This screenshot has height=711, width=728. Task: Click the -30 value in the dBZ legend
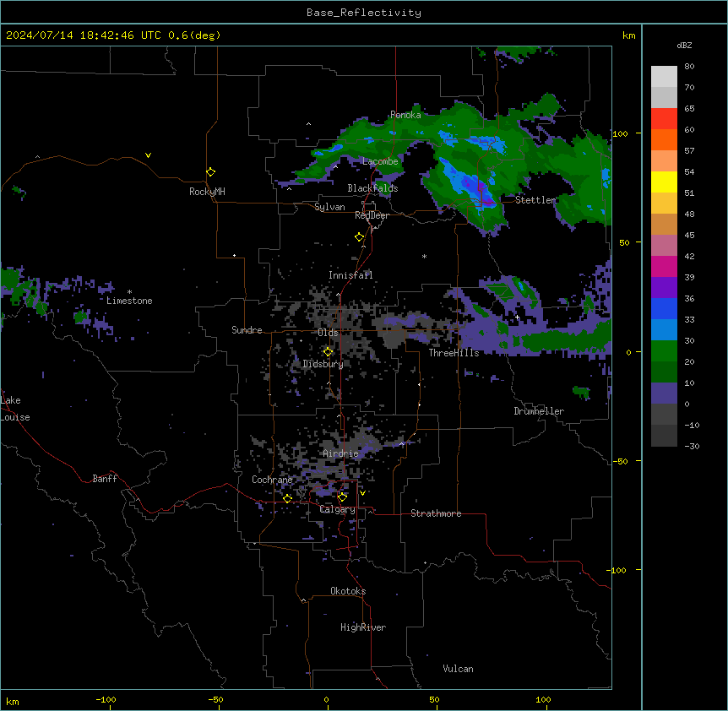pyautogui.click(x=692, y=446)
